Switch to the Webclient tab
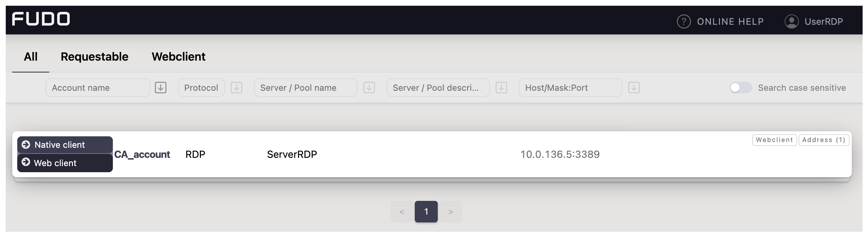868x240 pixels. coord(179,57)
